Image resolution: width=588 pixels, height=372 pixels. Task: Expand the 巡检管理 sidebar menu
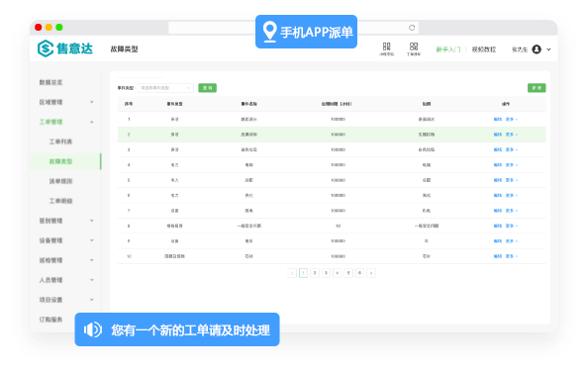coord(66,260)
